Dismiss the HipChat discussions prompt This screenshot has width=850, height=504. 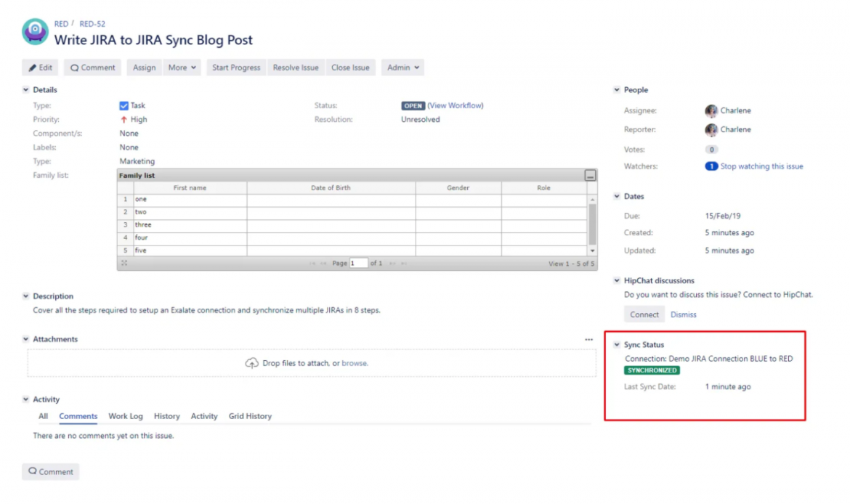pos(683,314)
